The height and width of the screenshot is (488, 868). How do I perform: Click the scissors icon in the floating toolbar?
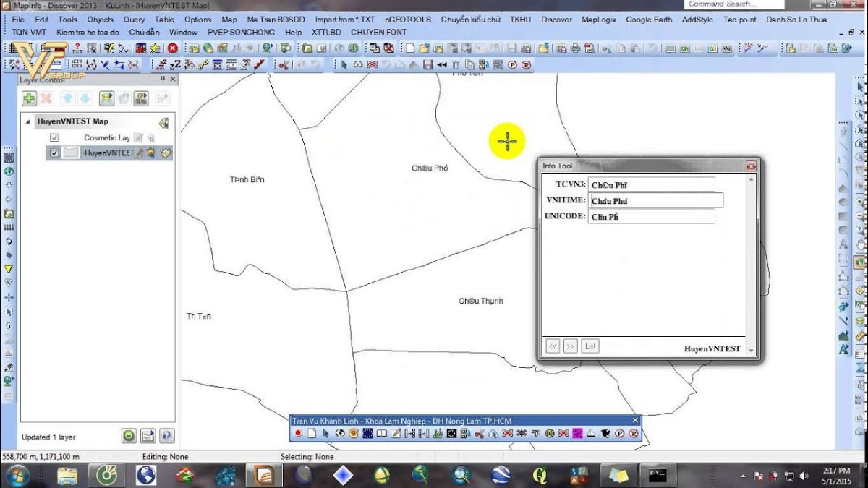click(x=480, y=433)
